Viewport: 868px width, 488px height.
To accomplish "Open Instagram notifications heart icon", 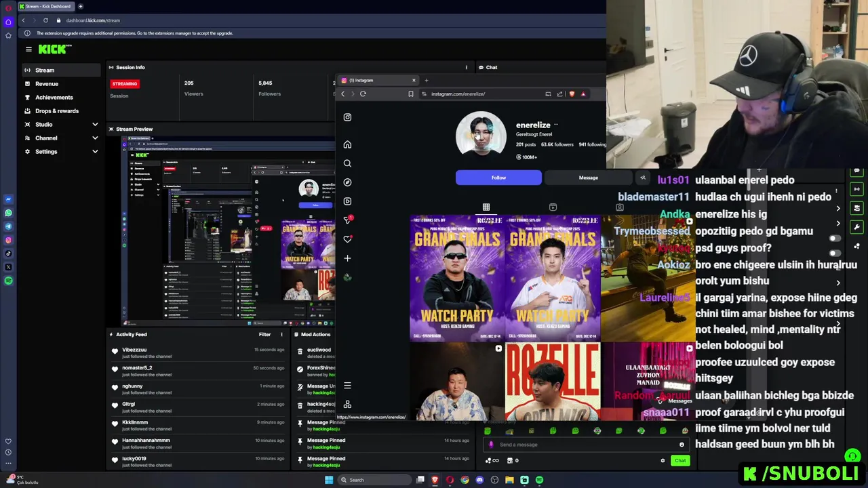I will 347,239.
